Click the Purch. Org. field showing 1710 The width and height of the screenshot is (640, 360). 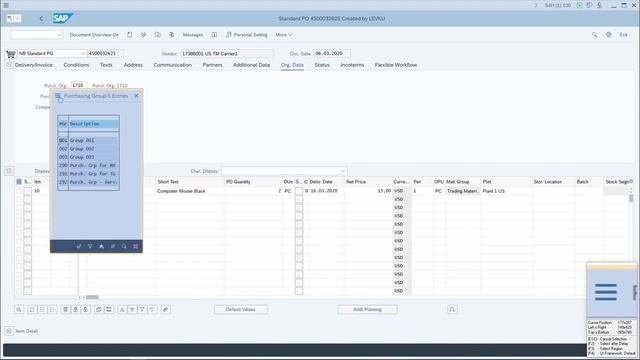(78, 85)
